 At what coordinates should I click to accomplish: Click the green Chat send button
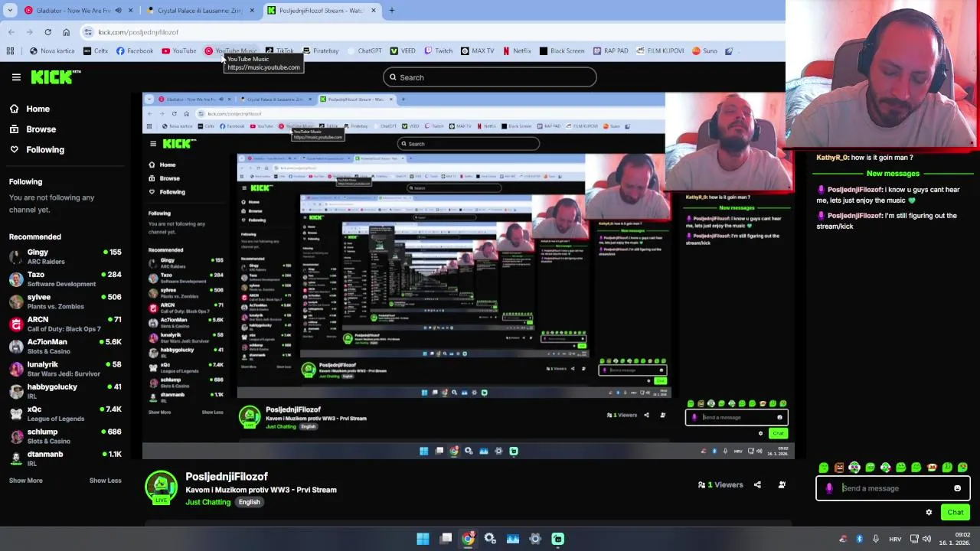955,513
